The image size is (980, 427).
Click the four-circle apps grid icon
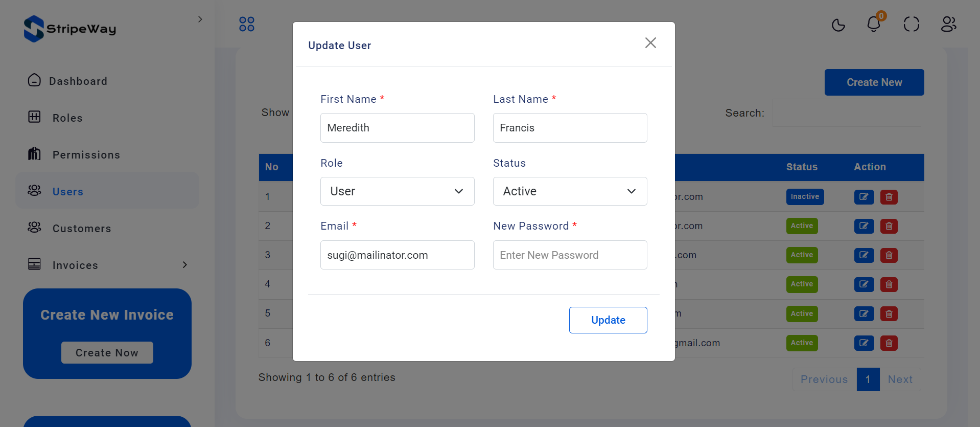pyautogui.click(x=247, y=24)
